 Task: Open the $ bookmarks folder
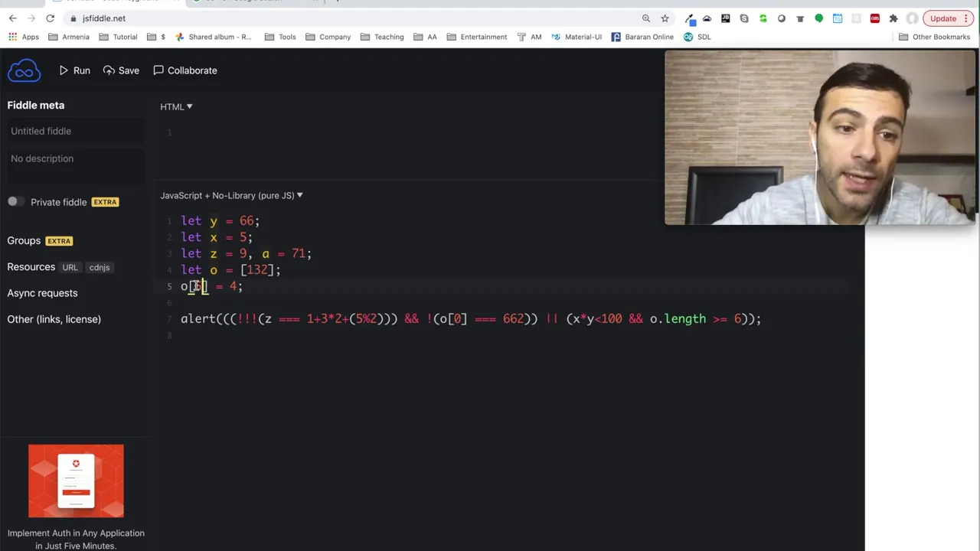[x=156, y=37]
